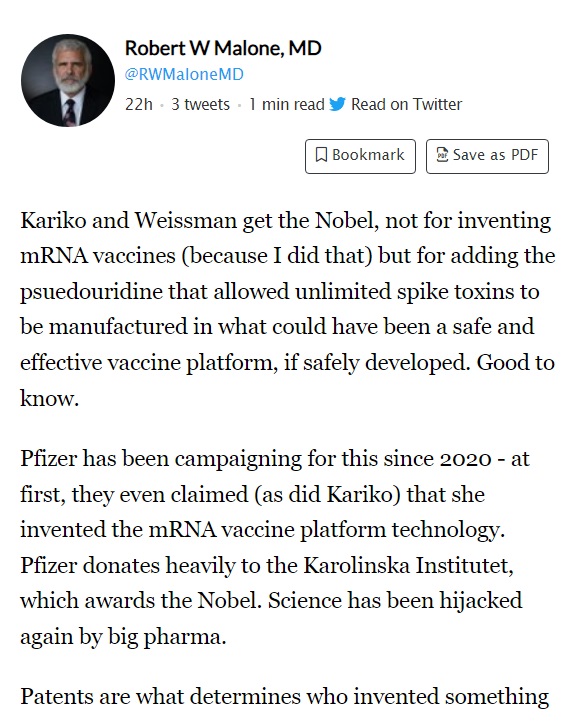
Task: Click the Twitter bird icon
Action: coord(338,104)
